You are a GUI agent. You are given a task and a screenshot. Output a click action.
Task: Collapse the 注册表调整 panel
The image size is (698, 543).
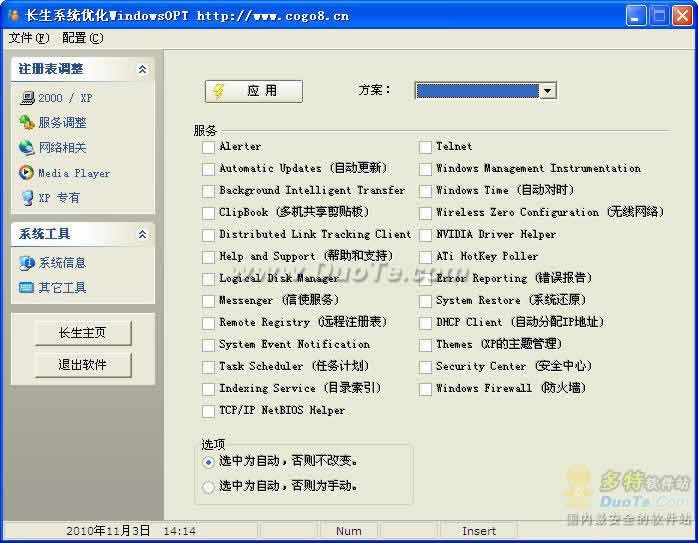pos(142,69)
